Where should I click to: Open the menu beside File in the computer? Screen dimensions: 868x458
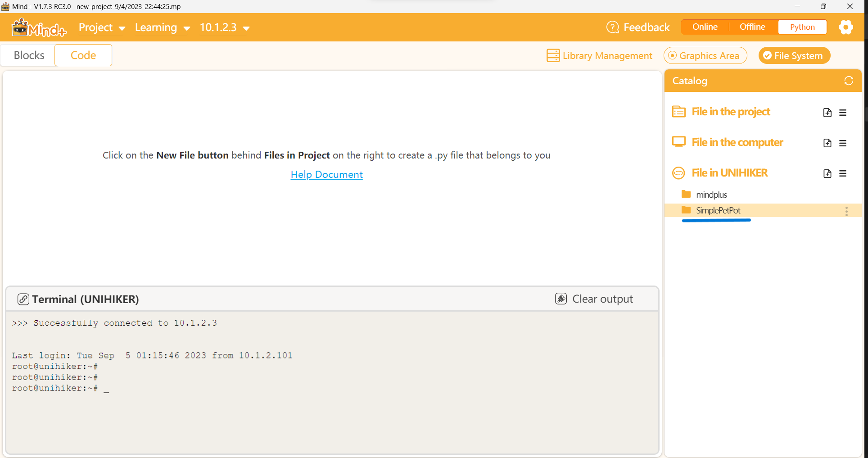coord(843,143)
